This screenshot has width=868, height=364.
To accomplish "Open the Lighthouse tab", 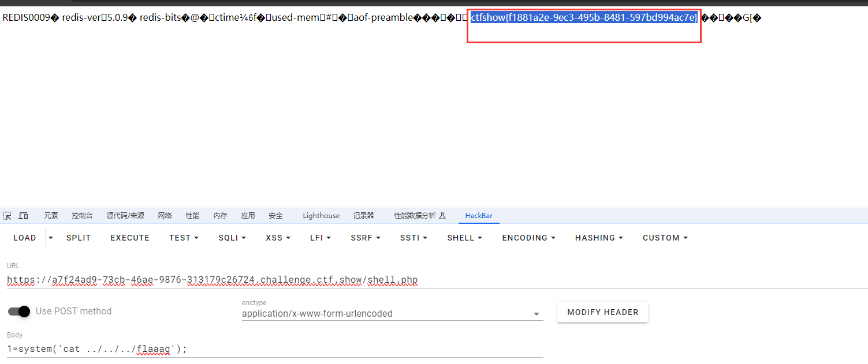I will tap(321, 216).
